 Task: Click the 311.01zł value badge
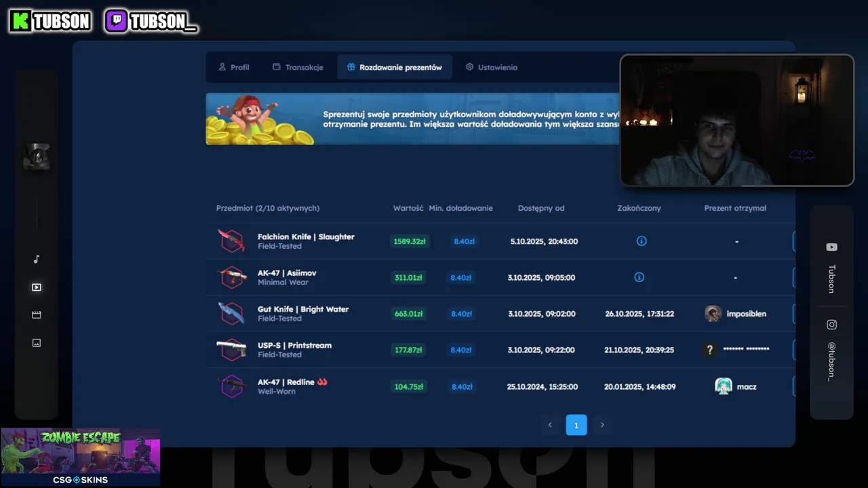(408, 277)
